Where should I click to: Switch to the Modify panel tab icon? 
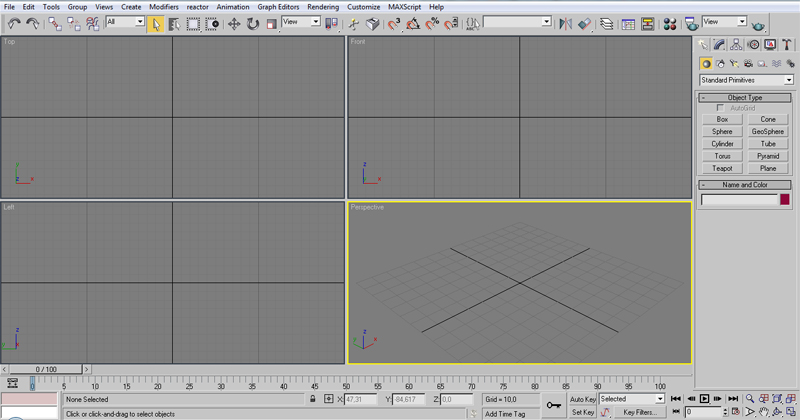719,45
